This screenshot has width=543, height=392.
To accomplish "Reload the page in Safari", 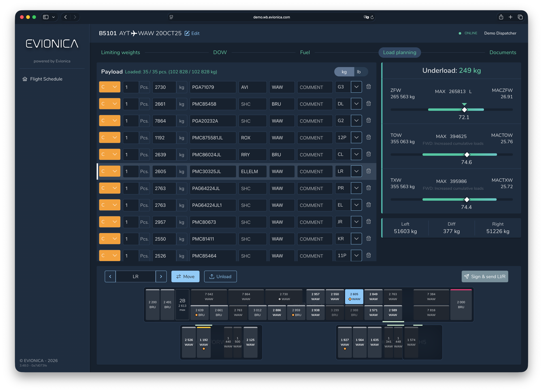I will (x=372, y=17).
